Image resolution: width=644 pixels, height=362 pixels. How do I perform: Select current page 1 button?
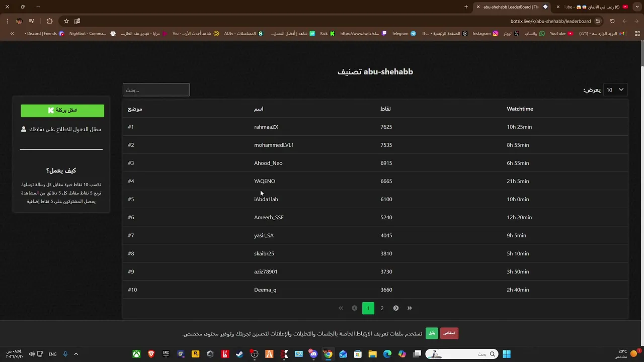pyautogui.click(x=368, y=308)
